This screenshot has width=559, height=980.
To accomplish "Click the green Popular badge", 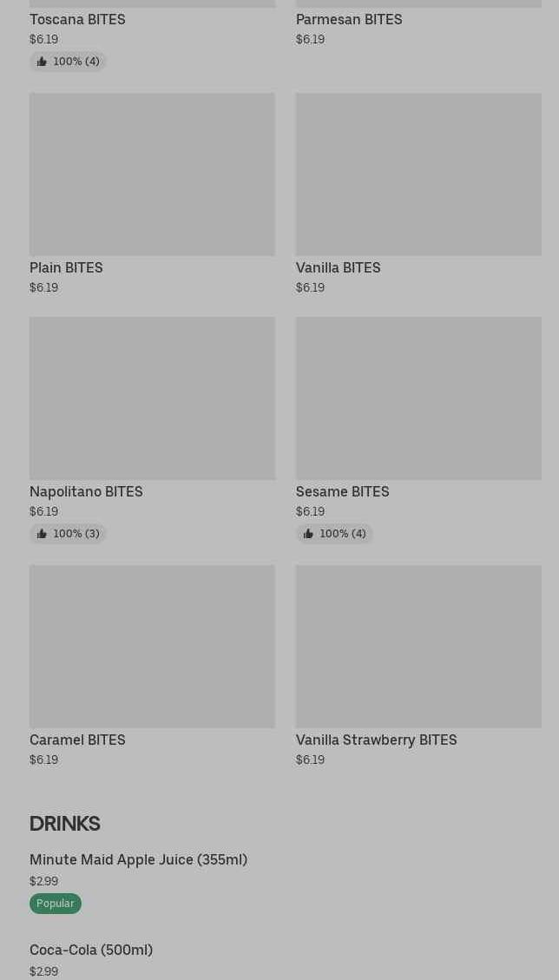I will [55, 904].
